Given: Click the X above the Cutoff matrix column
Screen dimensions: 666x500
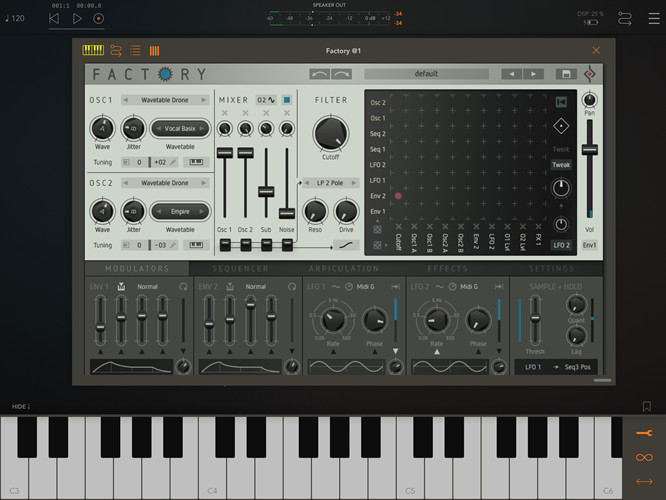Looking at the screenshot, I should 398,226.
